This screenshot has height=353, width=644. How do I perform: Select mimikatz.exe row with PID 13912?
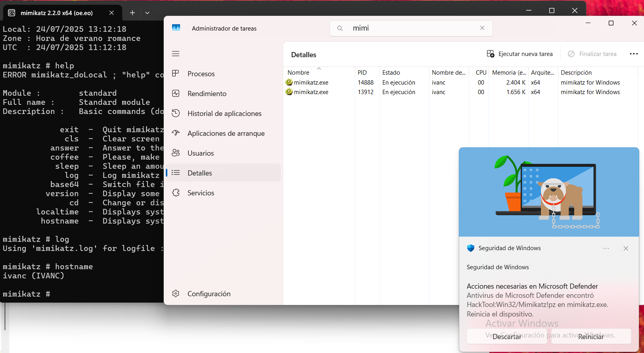point(461,92)
